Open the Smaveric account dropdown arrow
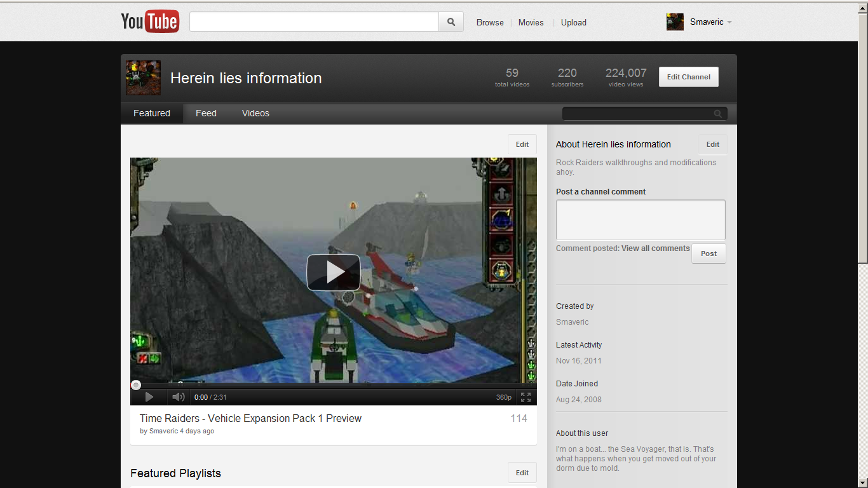 click(x=729, y=22)
